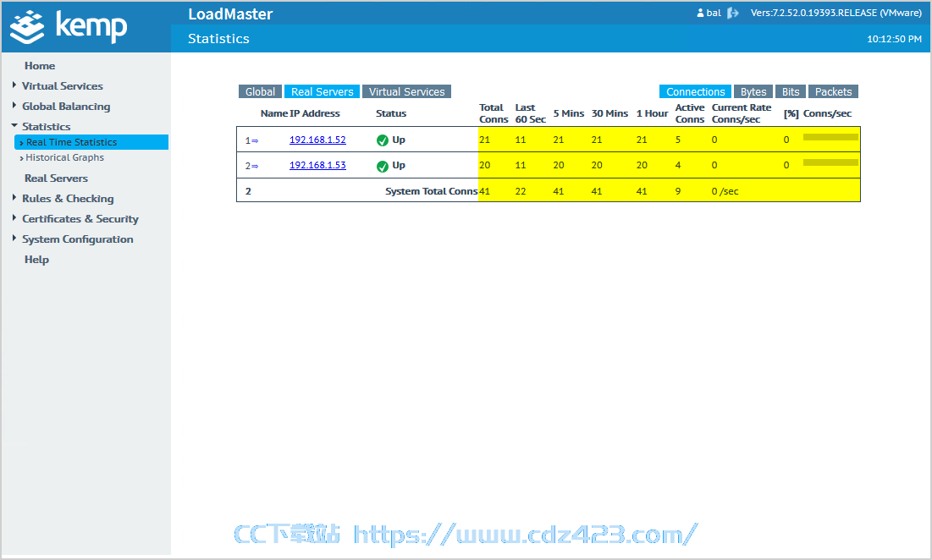
Task: Expand the Virtual Services menu arrow
Action: [x=14, y=85]
